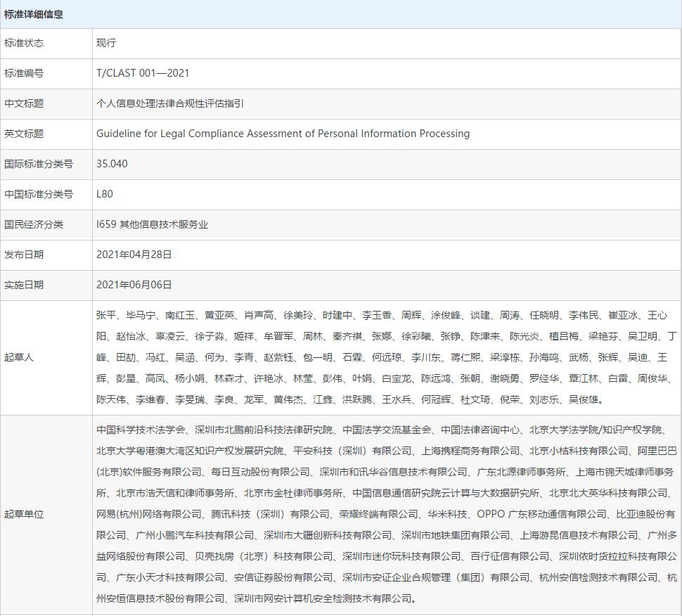Click the 中文标题 row label
This screenshot has width=682, height=616.
24,103
